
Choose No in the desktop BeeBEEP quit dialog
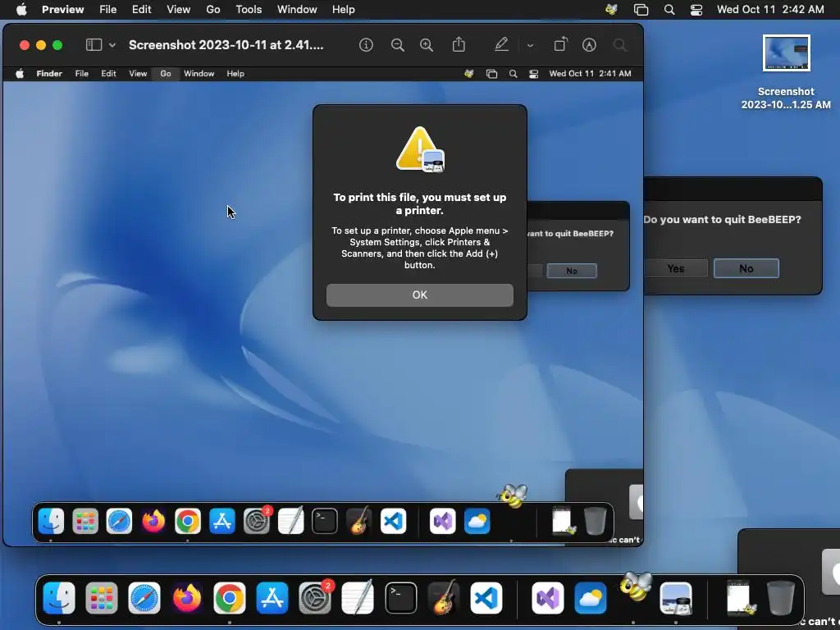point(746,268)
